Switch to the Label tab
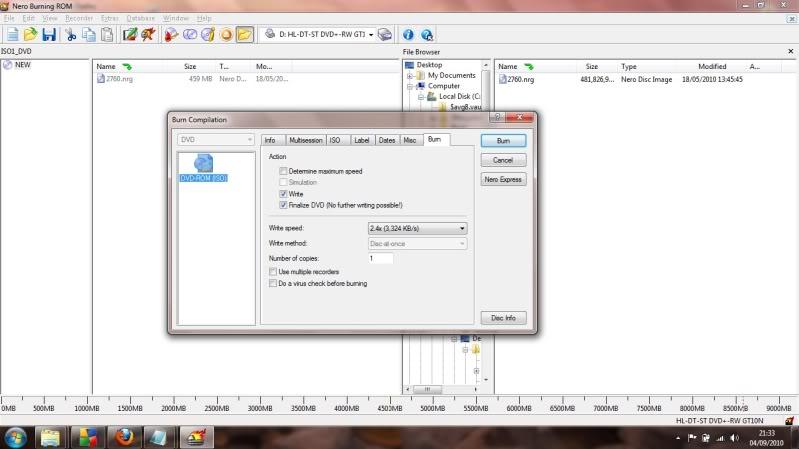 (x=362, y=140)
